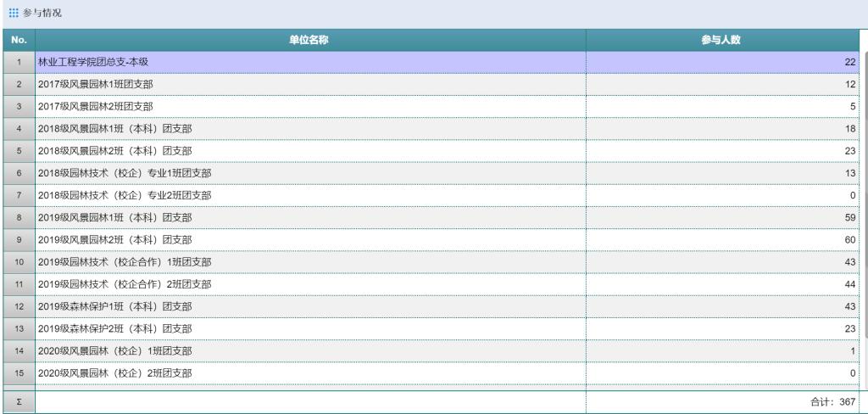The height and width of the screenshot is (414, 868).
Task: Sort by the 单位名称 column header
Action: [310, 41]
